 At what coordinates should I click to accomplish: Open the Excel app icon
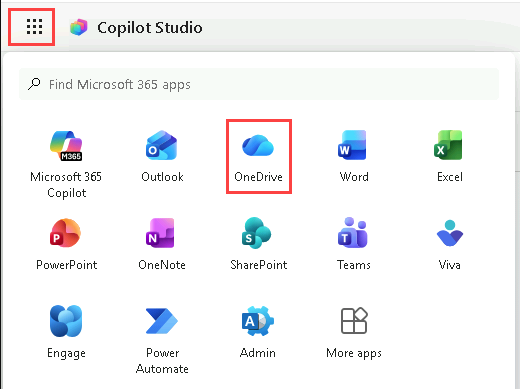[448, 145]
